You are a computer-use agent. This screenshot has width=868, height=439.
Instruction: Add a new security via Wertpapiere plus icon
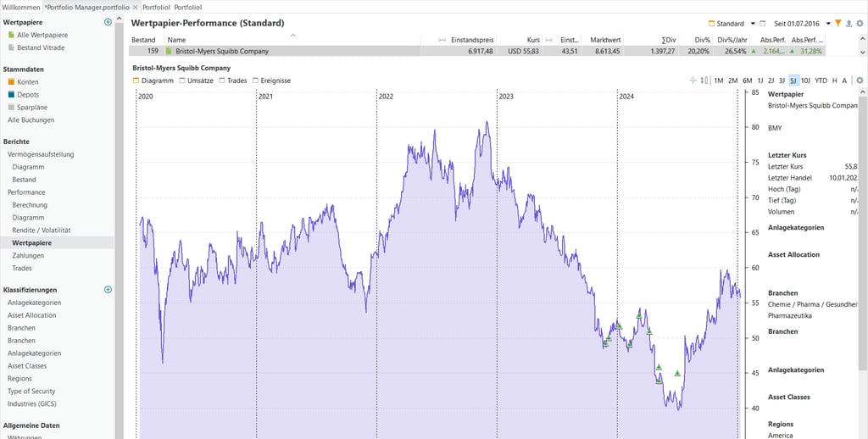[108, 22]
